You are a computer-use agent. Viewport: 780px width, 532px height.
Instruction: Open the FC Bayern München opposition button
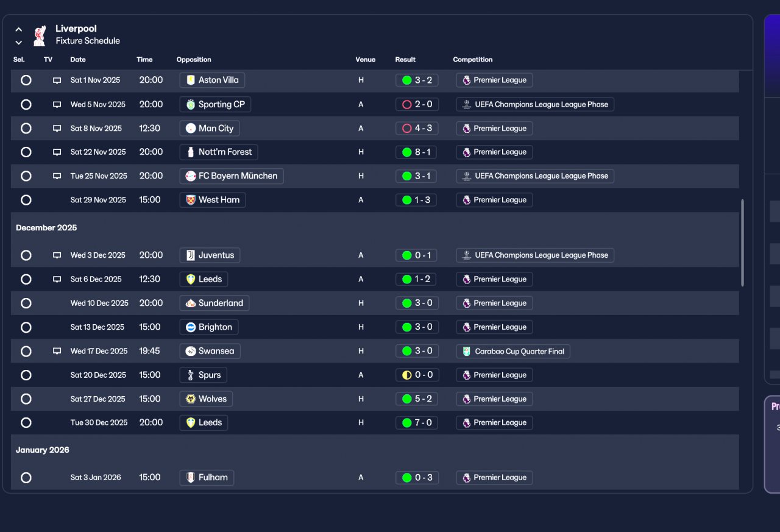[232, 176]
